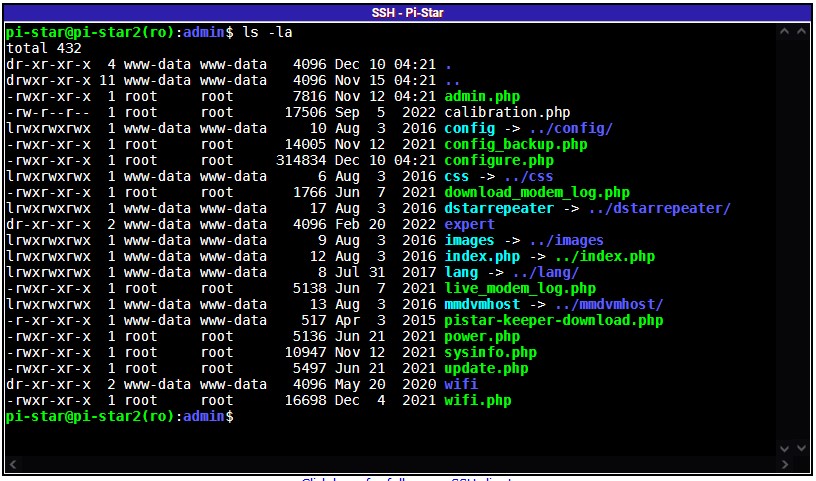Click the '../images' link target

point(567,240)
